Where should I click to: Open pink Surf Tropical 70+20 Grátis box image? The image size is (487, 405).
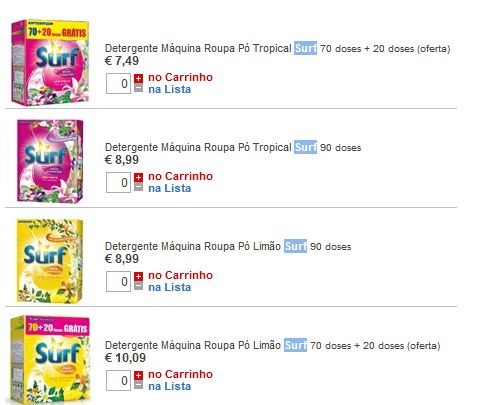tap(50, 62)
